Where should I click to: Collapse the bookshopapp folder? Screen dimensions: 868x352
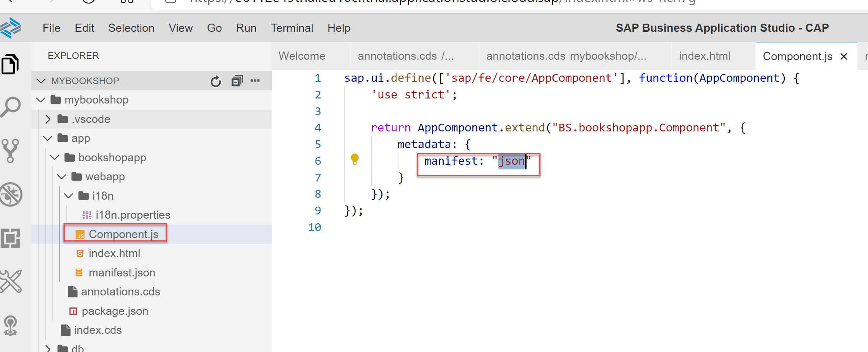(x=55, y=157)
